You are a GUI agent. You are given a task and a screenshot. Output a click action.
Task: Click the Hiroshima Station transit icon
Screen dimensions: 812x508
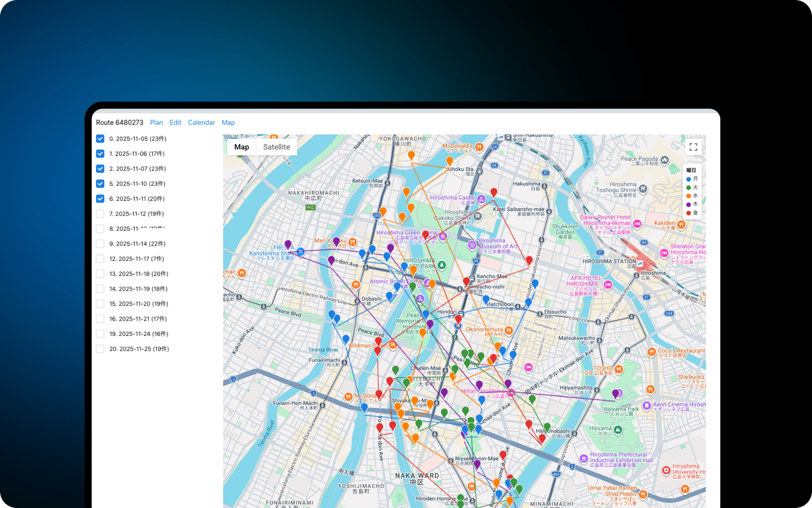(x=640, y=263)
